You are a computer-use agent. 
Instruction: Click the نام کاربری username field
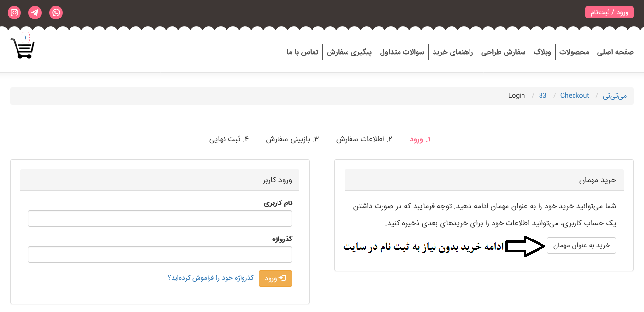click(160, 219)
